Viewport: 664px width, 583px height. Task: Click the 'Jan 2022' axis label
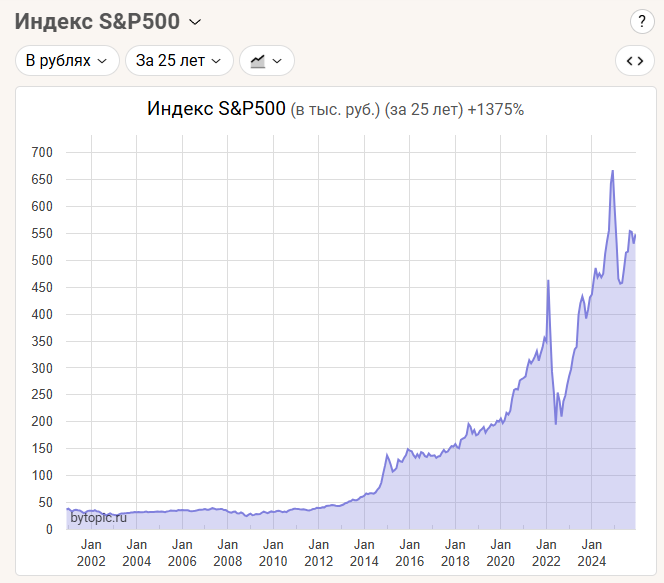tap(546, 553)
